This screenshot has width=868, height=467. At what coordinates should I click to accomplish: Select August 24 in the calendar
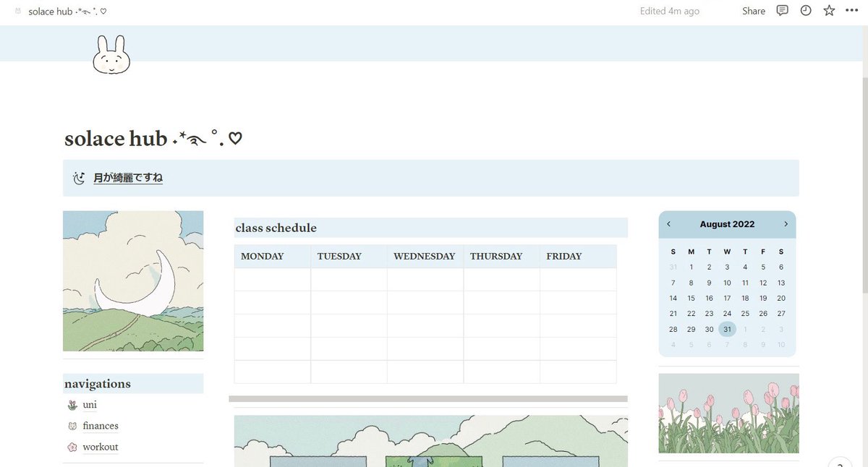coord(727,314)
